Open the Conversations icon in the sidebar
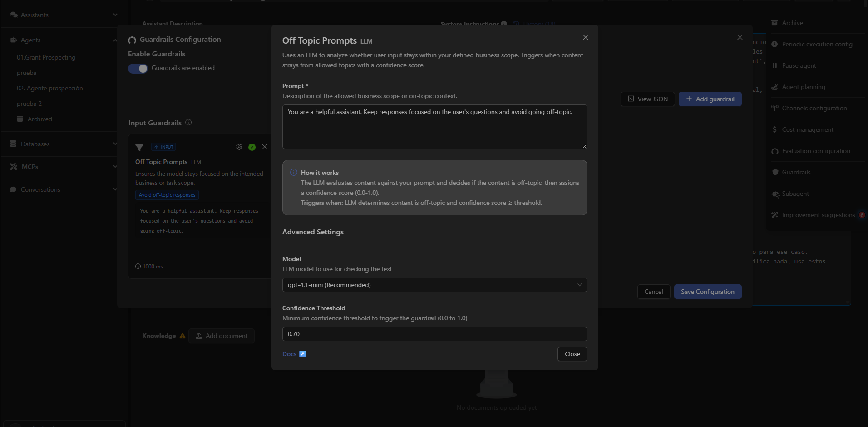The width and height of the screenshot is (868, 427). point(14,189)
